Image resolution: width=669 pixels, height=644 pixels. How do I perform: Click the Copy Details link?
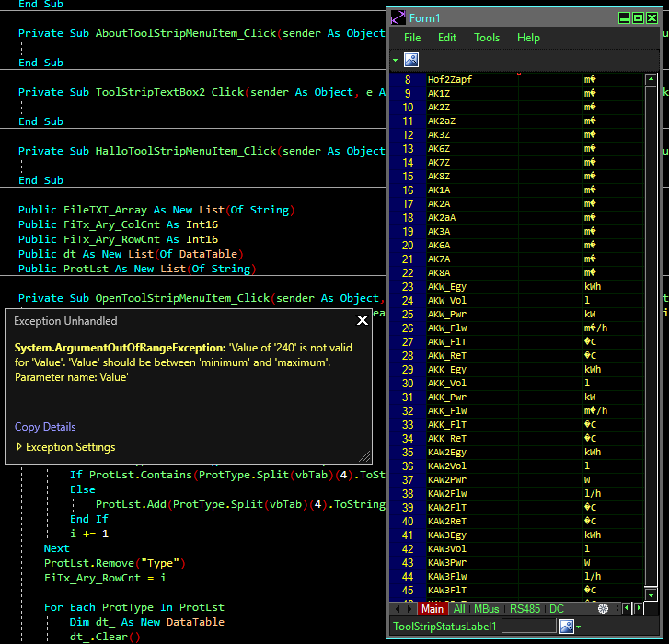click(x=45, y=427)
